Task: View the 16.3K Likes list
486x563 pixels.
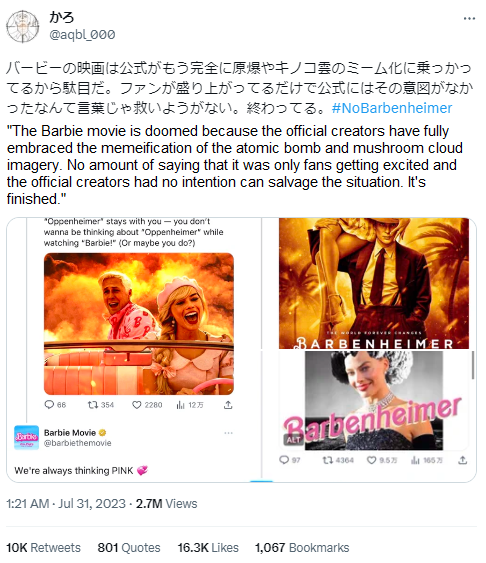Action: coord(208,548)
